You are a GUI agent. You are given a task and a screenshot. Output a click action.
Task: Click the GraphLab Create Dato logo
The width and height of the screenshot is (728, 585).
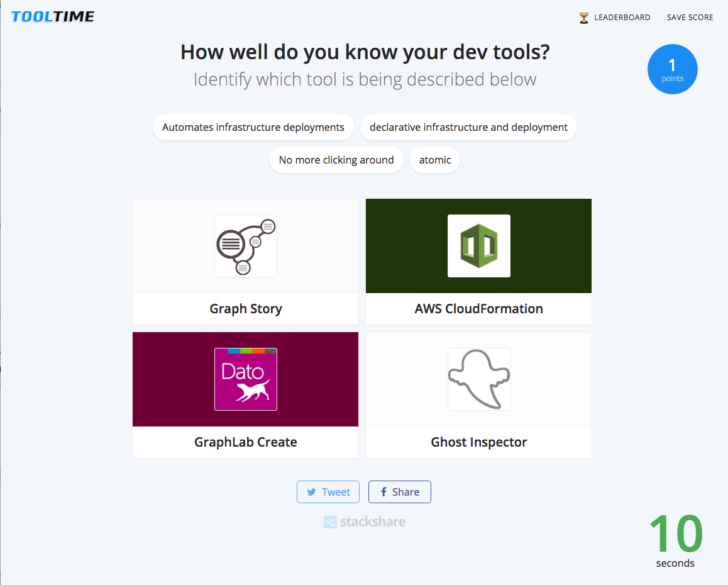coord(246,379)
